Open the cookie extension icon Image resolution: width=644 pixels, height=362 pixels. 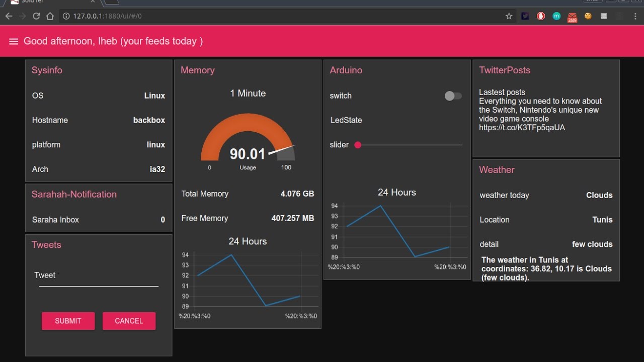[x=588, y=16]
